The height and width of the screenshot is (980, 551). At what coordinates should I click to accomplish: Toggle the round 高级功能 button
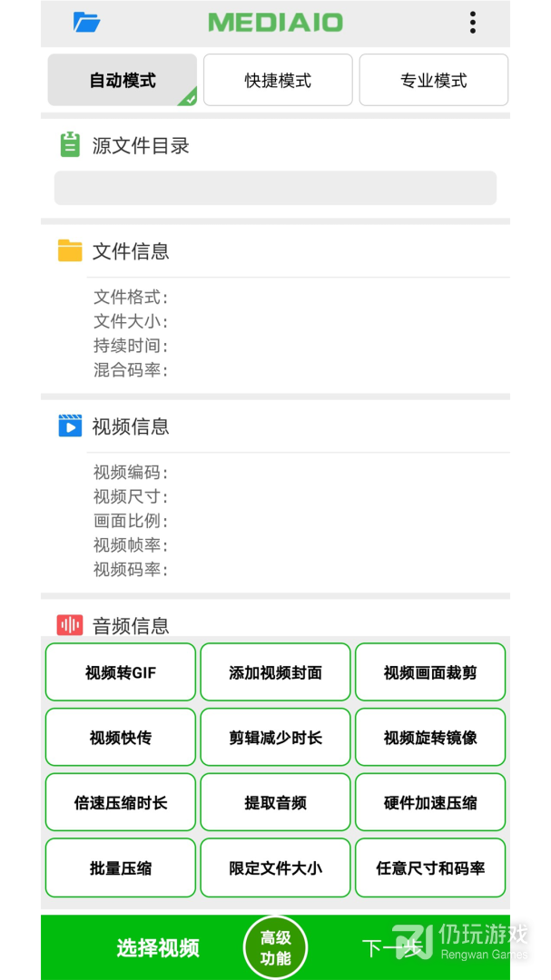point(275,948)
